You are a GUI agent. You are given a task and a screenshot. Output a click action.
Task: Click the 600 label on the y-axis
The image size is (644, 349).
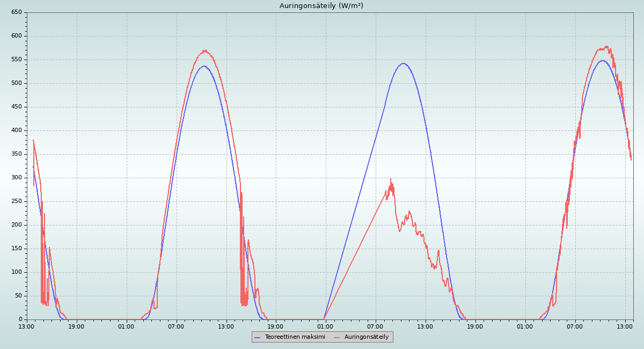coord(16,36)
